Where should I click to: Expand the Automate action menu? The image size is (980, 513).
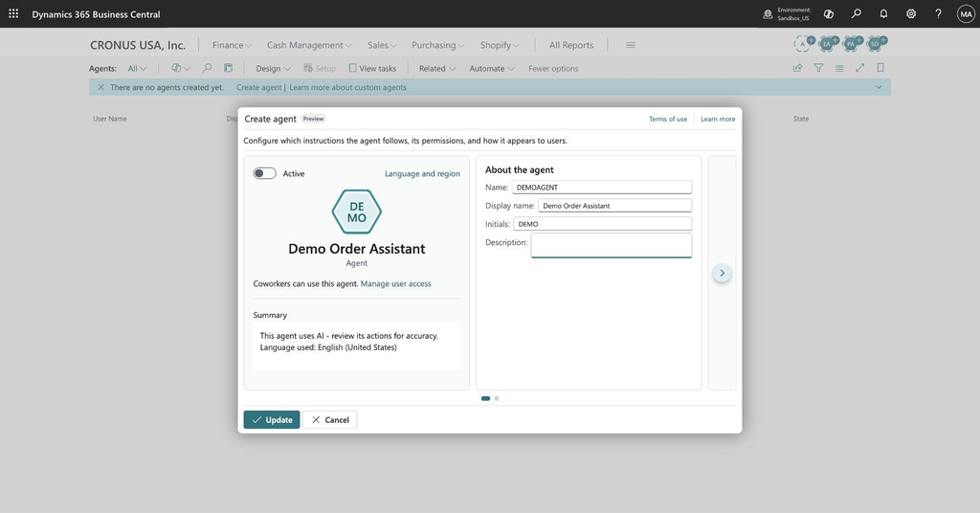coord(492,69)
